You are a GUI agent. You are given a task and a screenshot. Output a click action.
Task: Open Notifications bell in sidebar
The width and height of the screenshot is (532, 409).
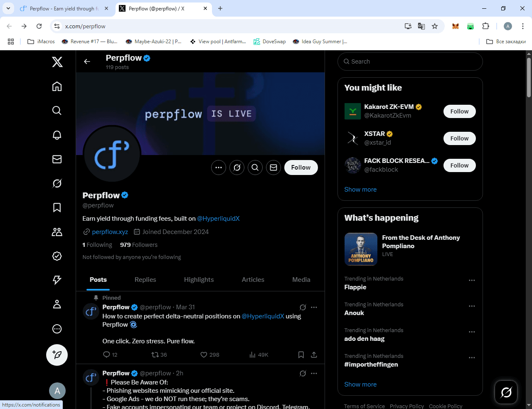57,135
